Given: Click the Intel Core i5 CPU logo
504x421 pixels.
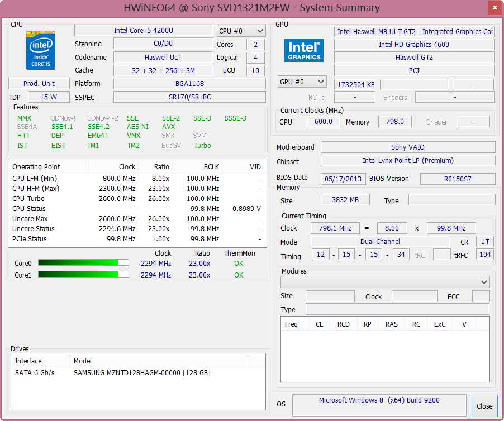Looking at the screenshot, I should (40, 50).
